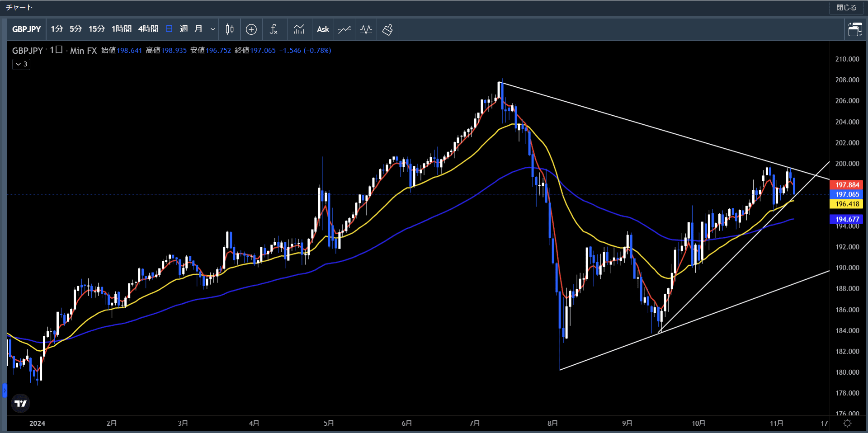Image resolution: width=868 pixels, height=433 pixels.
Task: Click the yellow 196.418 price label
Action: pos(847,204)
